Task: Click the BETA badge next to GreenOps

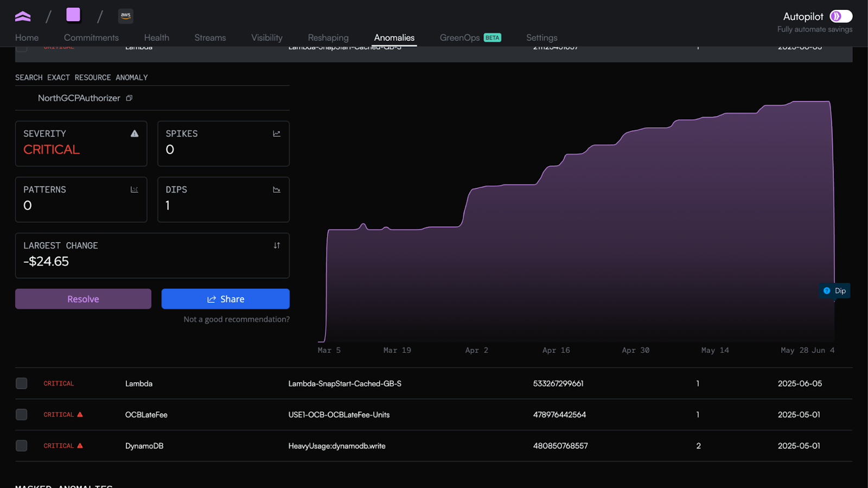Action: click(x=493, y=37)
